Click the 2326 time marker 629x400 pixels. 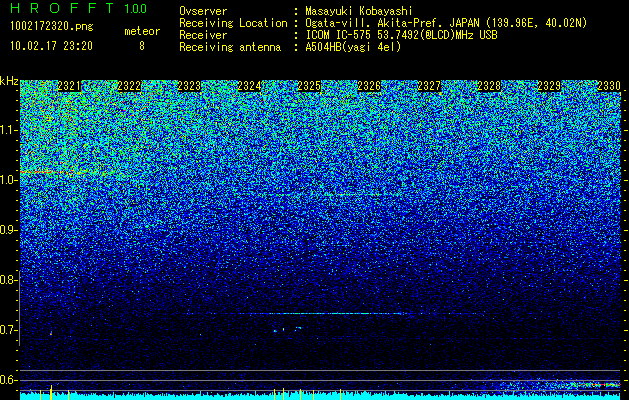369,86
